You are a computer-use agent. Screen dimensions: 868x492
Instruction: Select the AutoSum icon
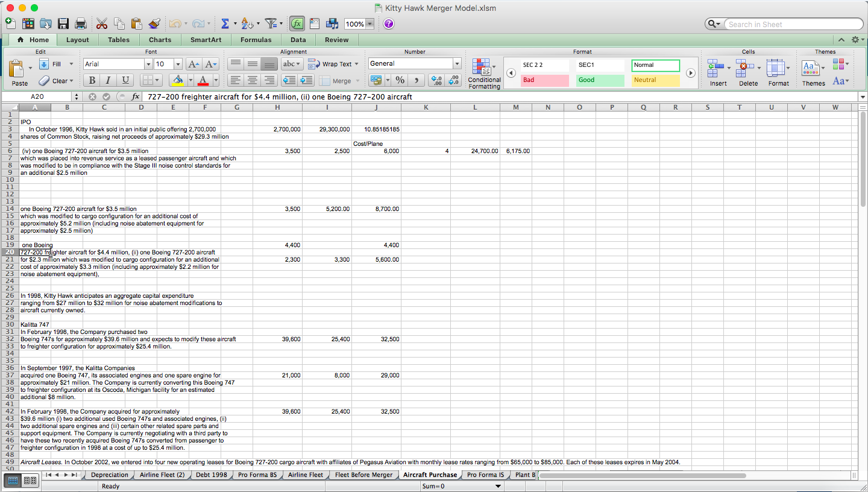pos(225,23)
